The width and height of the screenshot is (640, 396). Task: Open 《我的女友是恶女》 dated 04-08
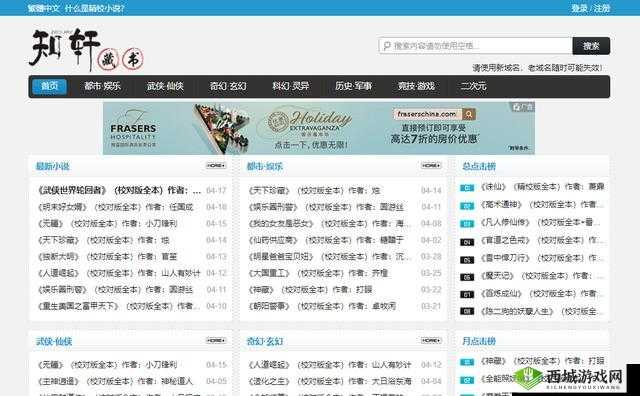(330, 224)
